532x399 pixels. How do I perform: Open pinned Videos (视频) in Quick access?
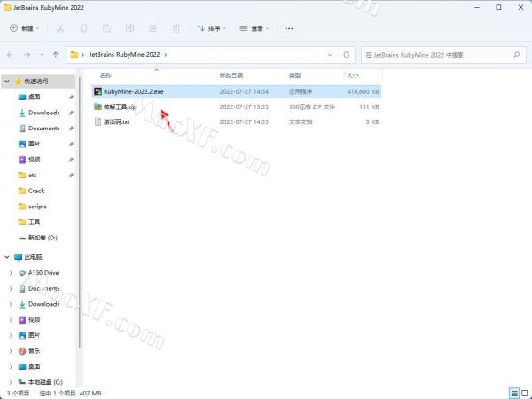pyautogui.click(x=34, y=160)
